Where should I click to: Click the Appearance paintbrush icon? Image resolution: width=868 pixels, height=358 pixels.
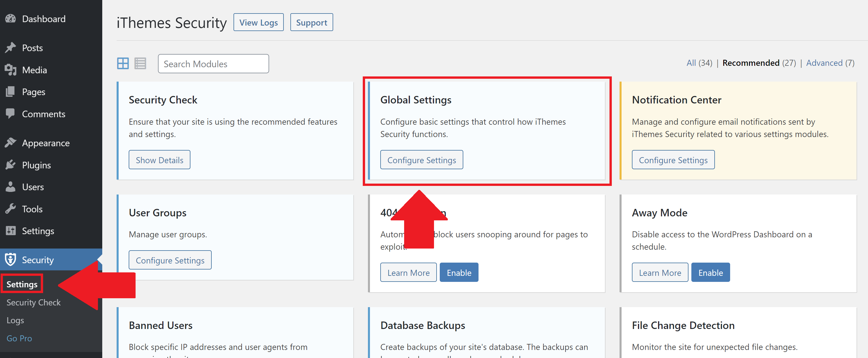coord(11,143)
